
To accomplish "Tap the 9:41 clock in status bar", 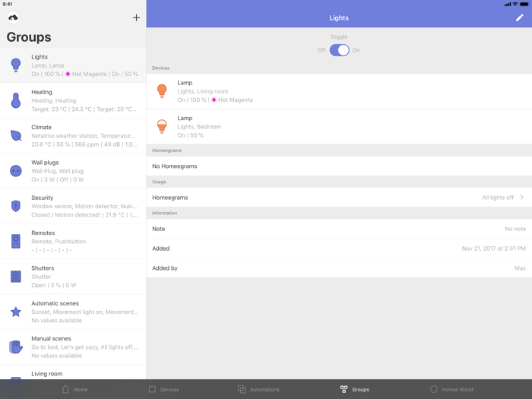I will [x=8, y=4].
